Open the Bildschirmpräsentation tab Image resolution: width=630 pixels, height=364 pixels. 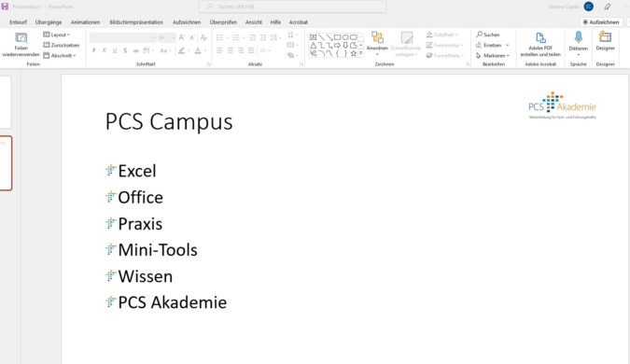(136, 22)
